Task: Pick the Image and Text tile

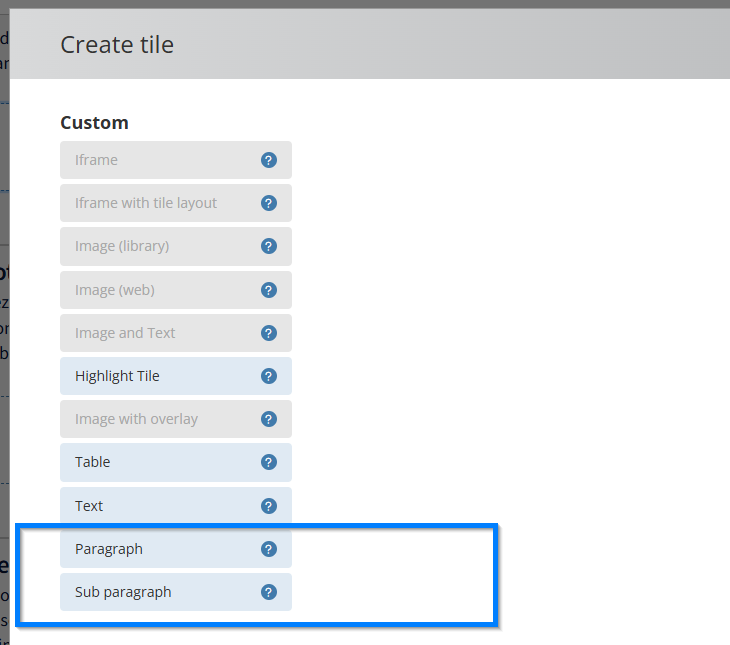Action: click(150, 333)
